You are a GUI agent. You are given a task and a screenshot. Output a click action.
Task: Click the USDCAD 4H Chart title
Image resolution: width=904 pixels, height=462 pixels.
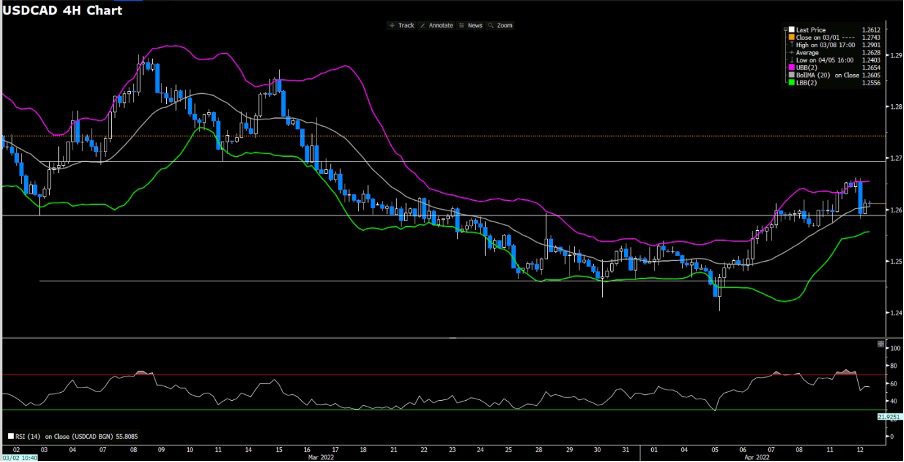[62, 10]
